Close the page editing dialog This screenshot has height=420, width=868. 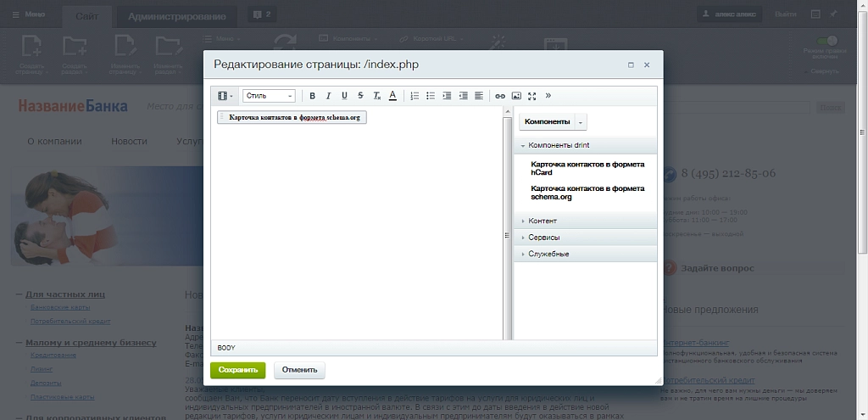pyautogui.click(x=647, y=64)
